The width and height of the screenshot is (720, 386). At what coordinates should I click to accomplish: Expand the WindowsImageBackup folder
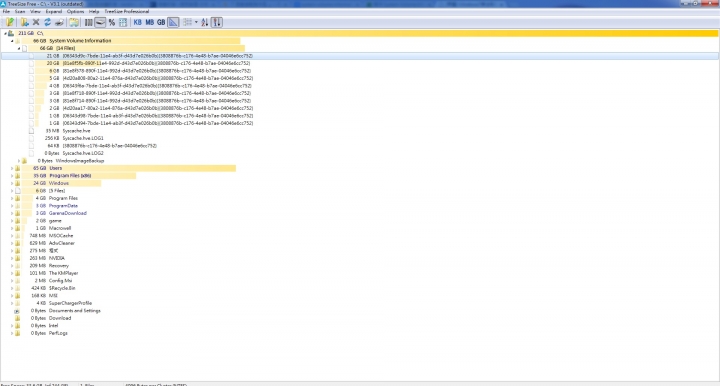pyautogui.click(x=19, y=161)
